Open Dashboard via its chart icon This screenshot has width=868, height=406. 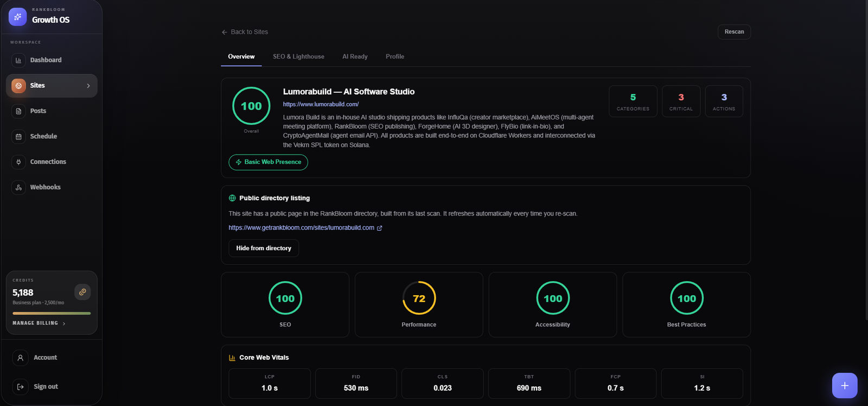pos(18,60)
